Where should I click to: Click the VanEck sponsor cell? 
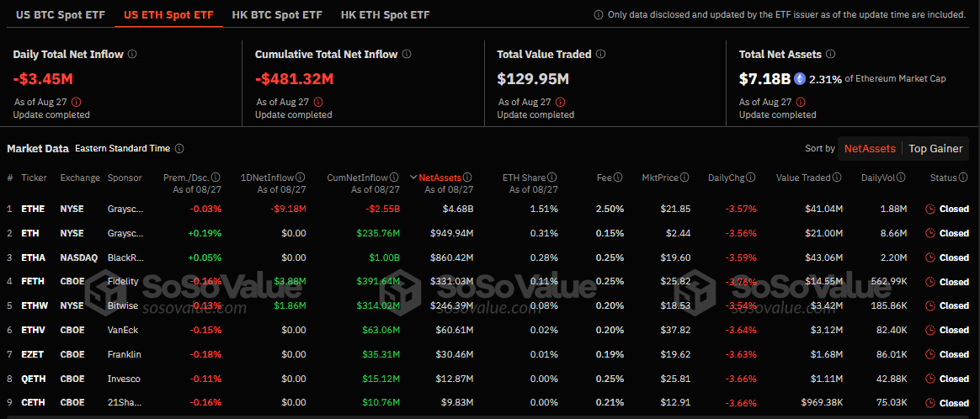(x=123, y=330)
